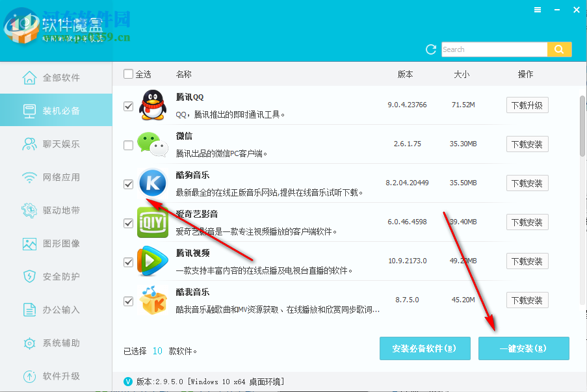Uncheck the 酷狗音乐 checkbox
587x392 pixels.
129,184
